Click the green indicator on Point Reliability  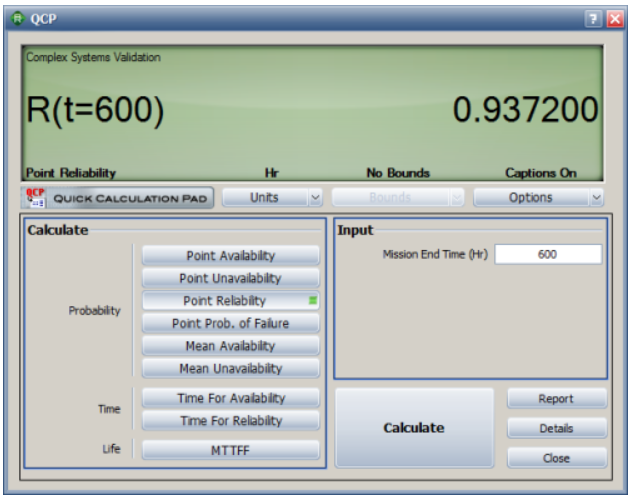tap(313, 301)
